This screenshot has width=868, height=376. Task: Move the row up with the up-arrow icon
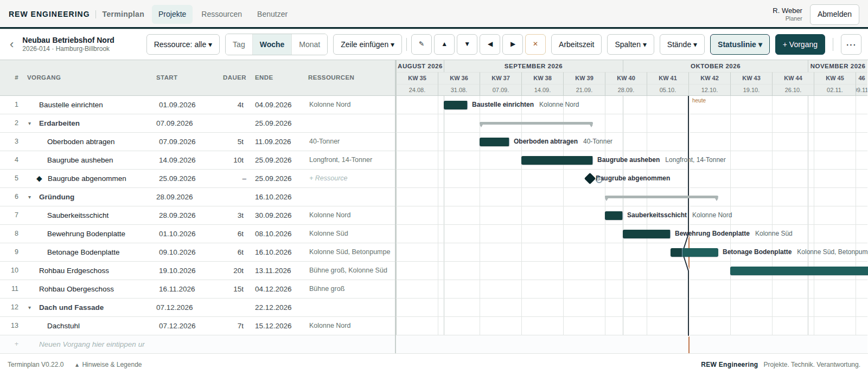click(x=444, y=44)
